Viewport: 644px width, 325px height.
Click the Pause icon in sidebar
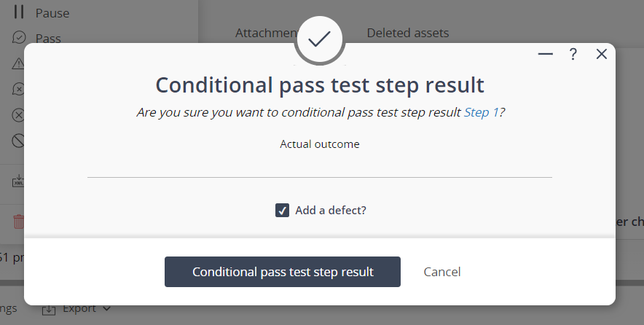tap(18, 12)
